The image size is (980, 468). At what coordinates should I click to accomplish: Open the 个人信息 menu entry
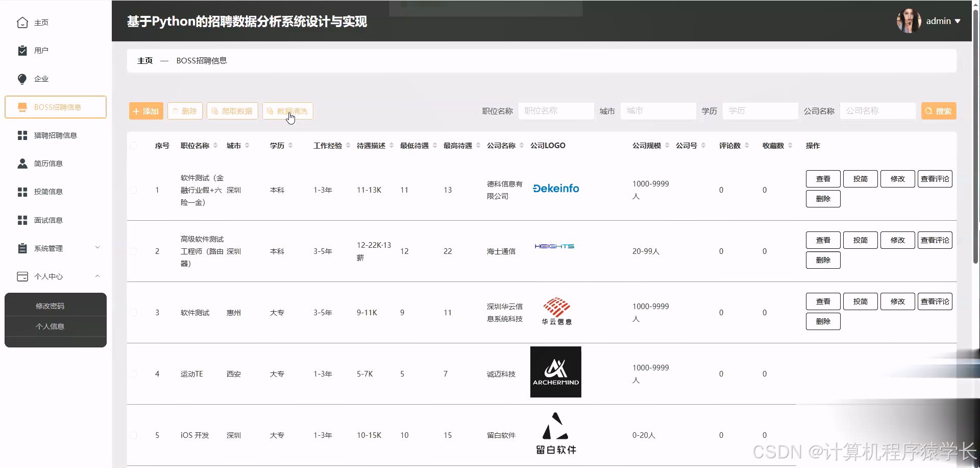(50, 326)
